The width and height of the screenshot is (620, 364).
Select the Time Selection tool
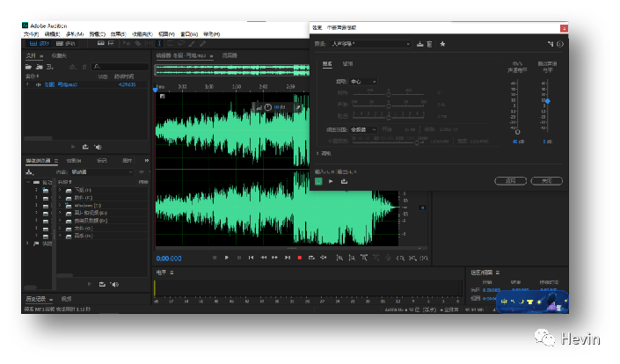click(159, 43)
